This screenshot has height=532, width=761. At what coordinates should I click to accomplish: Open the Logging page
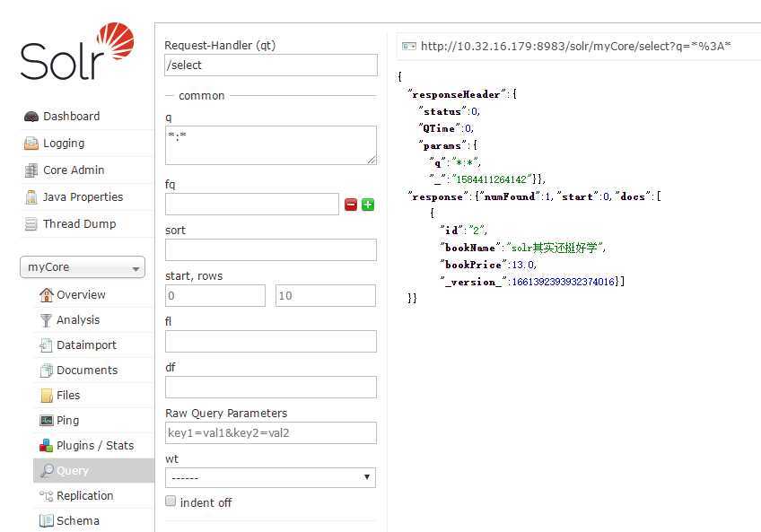click(x=64, y=144)
